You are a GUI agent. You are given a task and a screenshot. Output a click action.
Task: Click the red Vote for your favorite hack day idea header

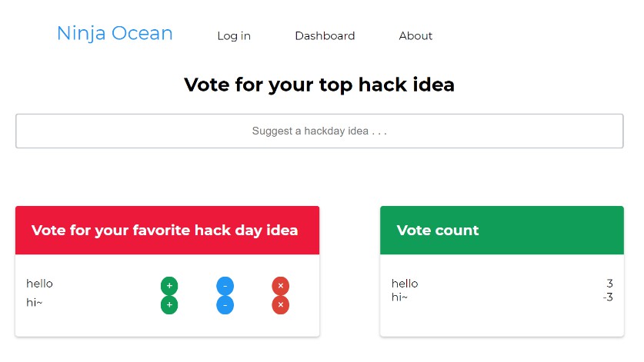click(x=167, y=230)
